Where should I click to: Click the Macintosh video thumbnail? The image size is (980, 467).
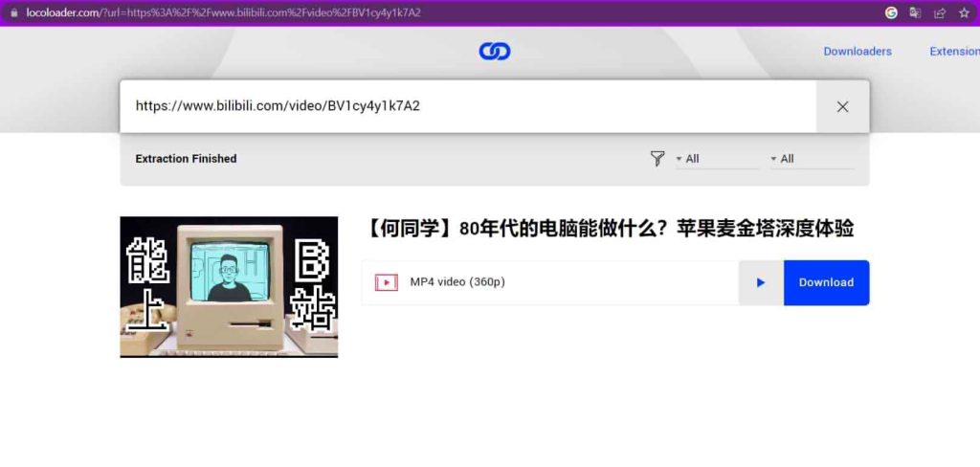[x=229, y=287]
